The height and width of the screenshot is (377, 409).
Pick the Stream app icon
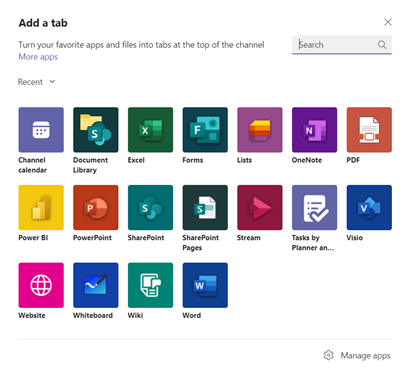pyautogui.click(x=260, y=207)
